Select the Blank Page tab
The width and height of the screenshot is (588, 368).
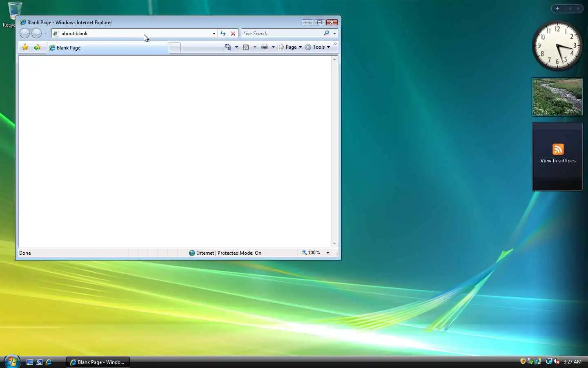tap(108, 48)
